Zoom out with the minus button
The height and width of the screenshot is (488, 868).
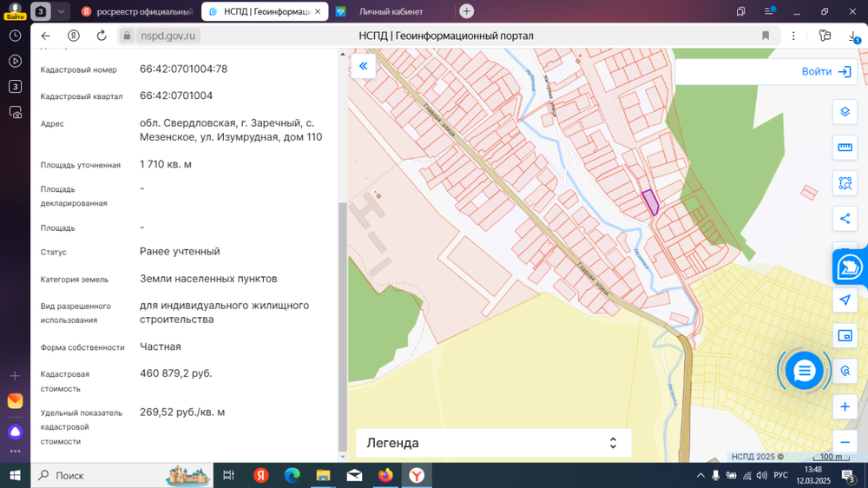tap(845, 442)
